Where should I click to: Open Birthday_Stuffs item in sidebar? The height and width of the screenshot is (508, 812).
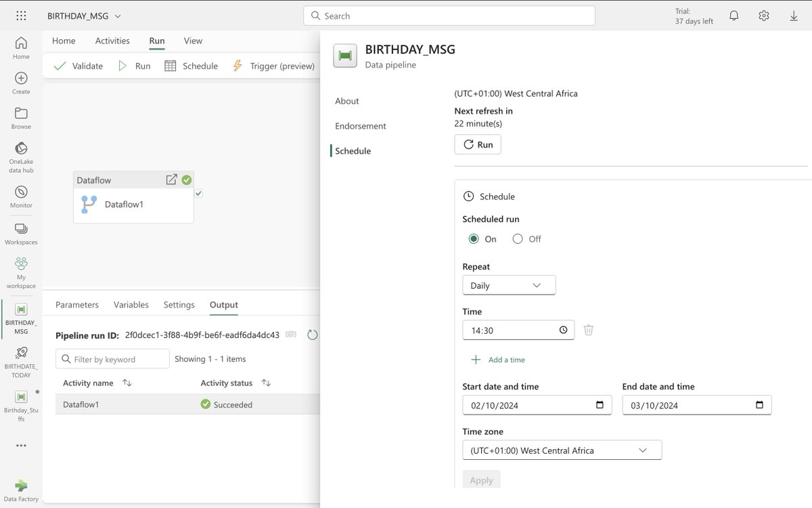[x=21, y=406]
